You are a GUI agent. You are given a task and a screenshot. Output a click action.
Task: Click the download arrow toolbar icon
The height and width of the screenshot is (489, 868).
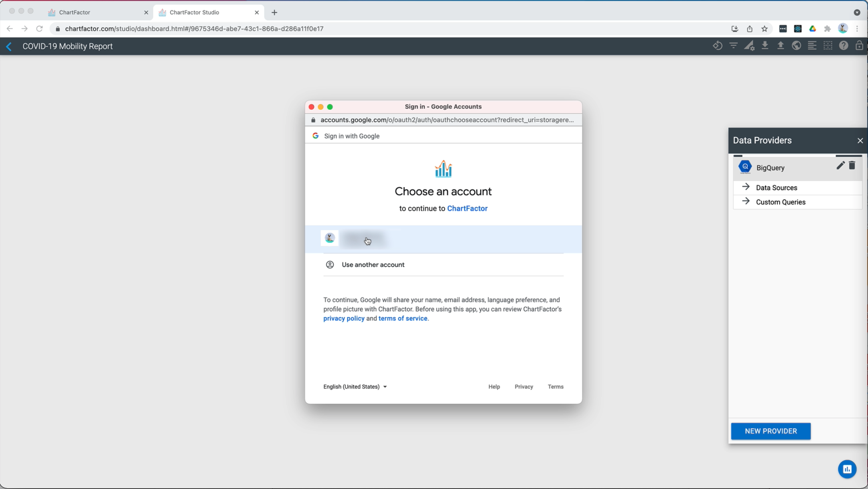765,46
